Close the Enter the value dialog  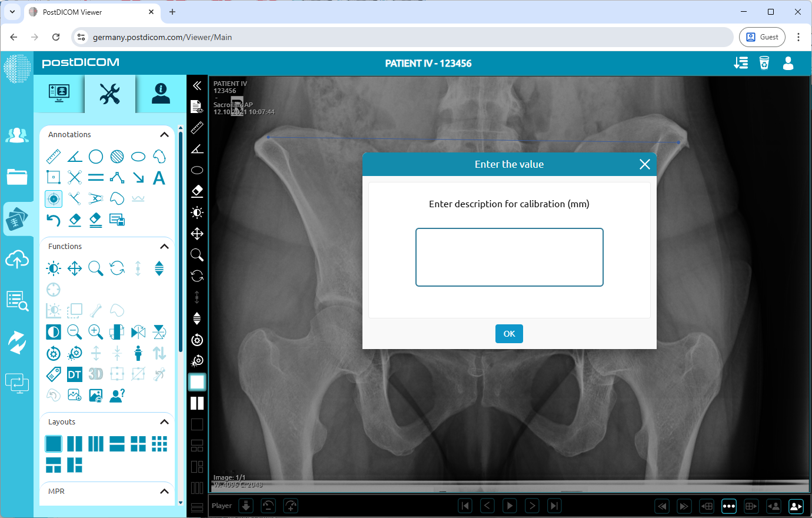point(644,164)
